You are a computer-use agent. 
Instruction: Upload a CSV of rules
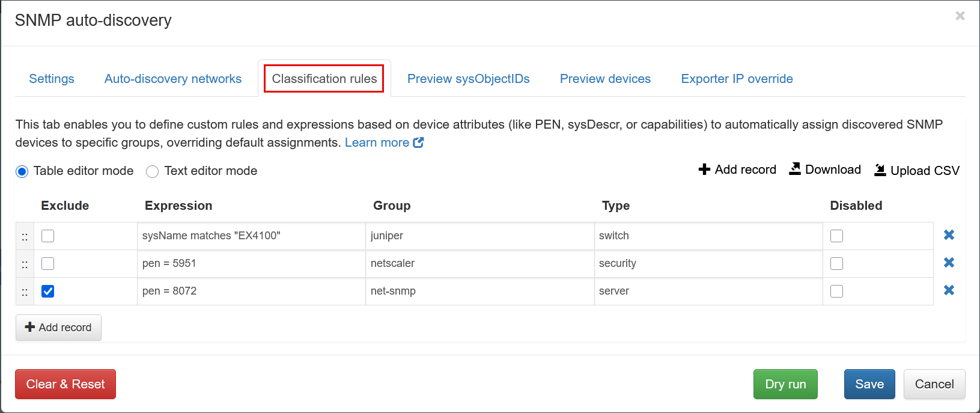click(x=916, y=170)
